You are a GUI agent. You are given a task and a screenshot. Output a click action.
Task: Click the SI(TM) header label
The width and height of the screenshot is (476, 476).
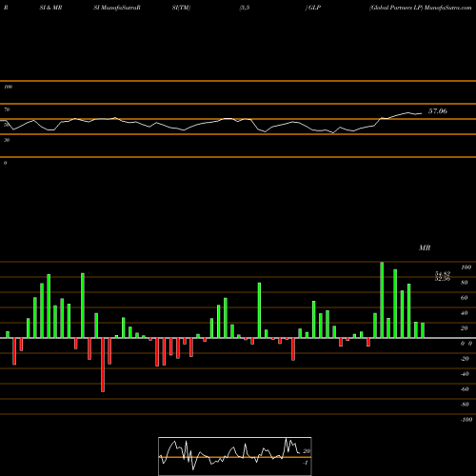(x=181, y=8)
